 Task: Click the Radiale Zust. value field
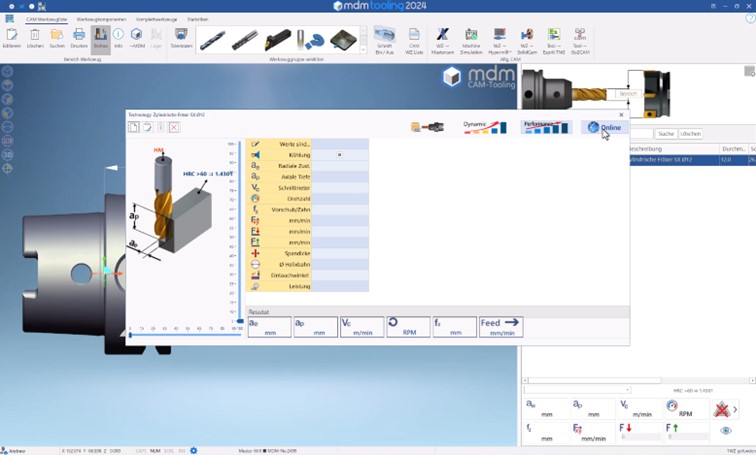(x=340, y=166)
